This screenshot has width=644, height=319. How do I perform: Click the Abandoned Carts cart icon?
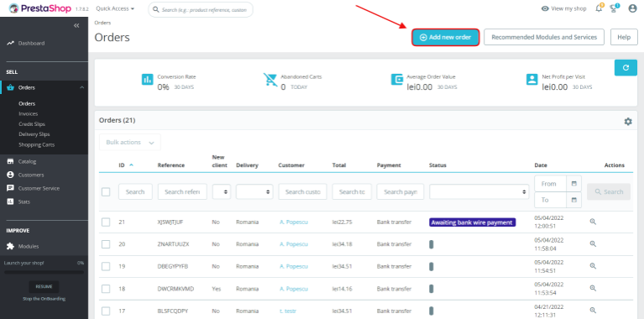tap(270, 80)
